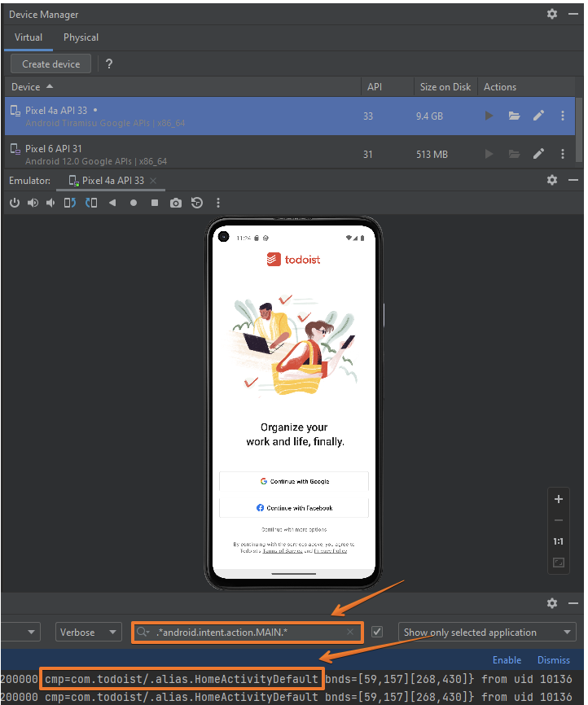Rotate emulator right
The height and width of the screenshot is (705, 588).
point(91,203)
